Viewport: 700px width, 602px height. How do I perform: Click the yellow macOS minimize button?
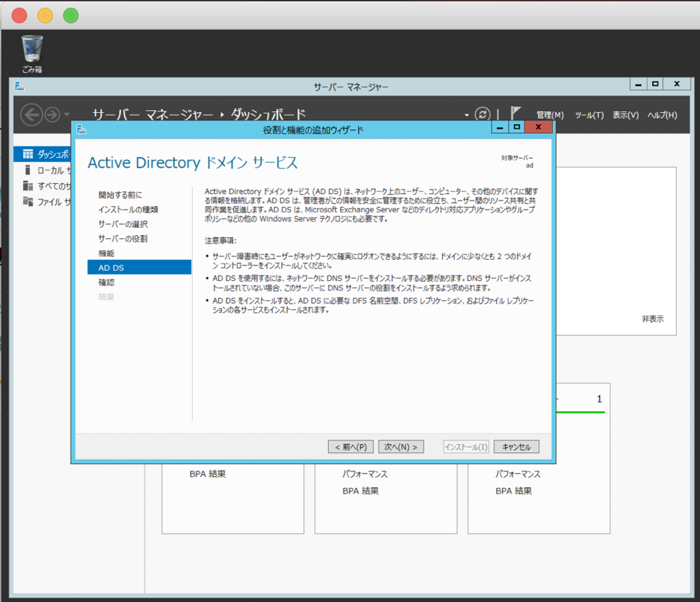(x=45, y=16)
